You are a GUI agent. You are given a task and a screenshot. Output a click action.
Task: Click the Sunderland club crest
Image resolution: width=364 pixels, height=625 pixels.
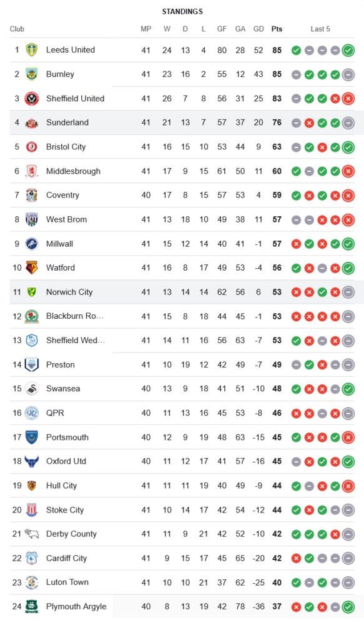tap(32, 122)
